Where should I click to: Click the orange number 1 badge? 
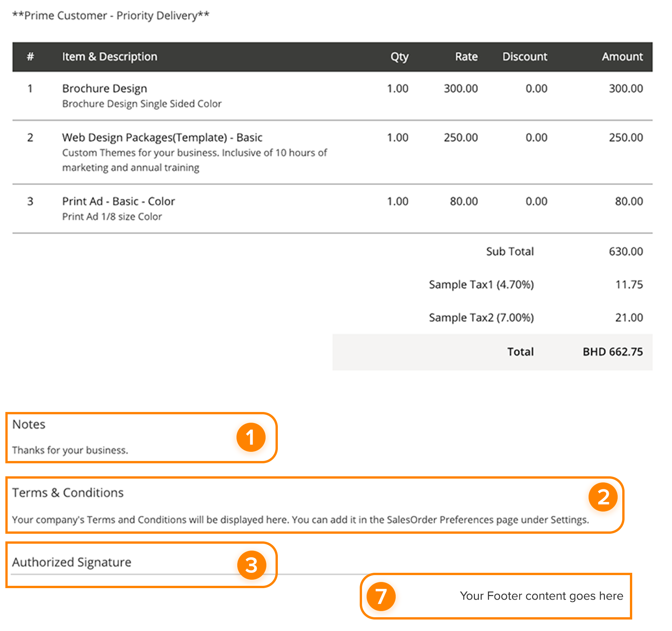click(x=251, y=437)
